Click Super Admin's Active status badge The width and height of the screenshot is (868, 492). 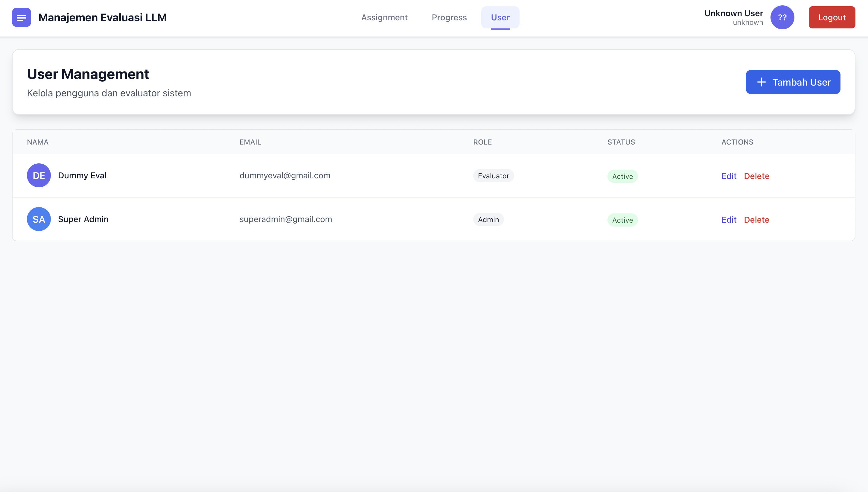622,220
